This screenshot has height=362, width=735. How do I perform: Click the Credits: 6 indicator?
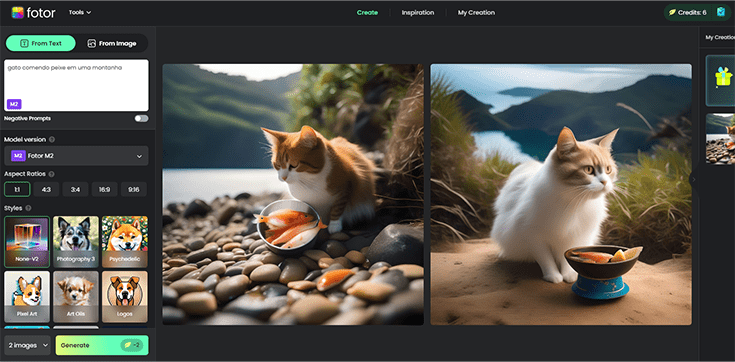[x=688, y=13]
